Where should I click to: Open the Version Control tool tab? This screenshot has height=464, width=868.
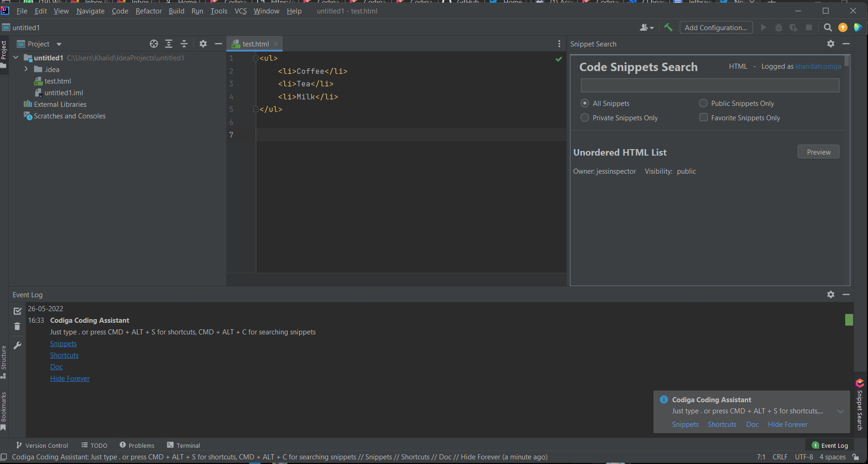[42, 445]
